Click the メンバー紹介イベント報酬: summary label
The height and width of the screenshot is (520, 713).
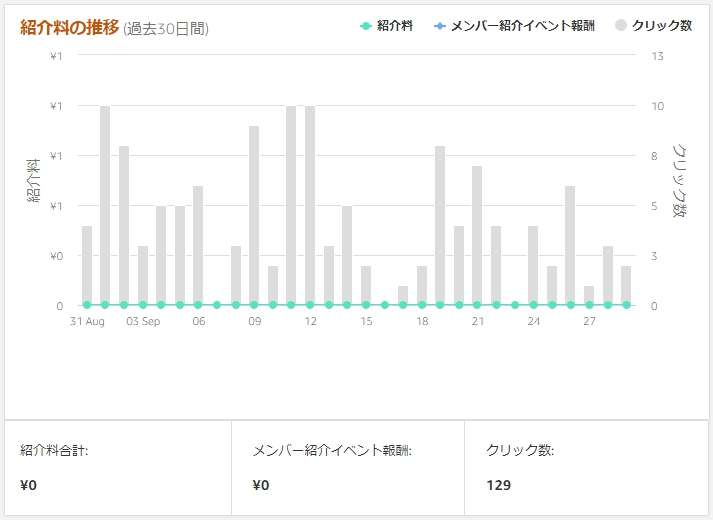click(x=332, y=450)
